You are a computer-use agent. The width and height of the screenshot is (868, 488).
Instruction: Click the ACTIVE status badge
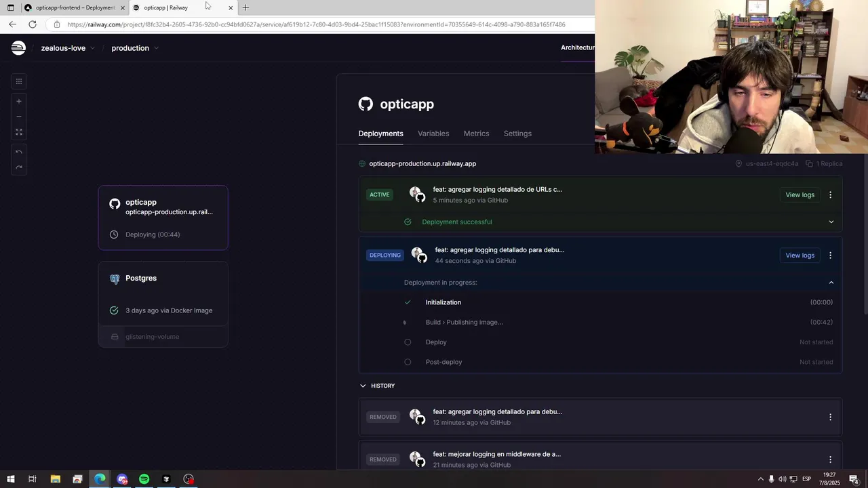pyautogui.click(x=380, y=195)
